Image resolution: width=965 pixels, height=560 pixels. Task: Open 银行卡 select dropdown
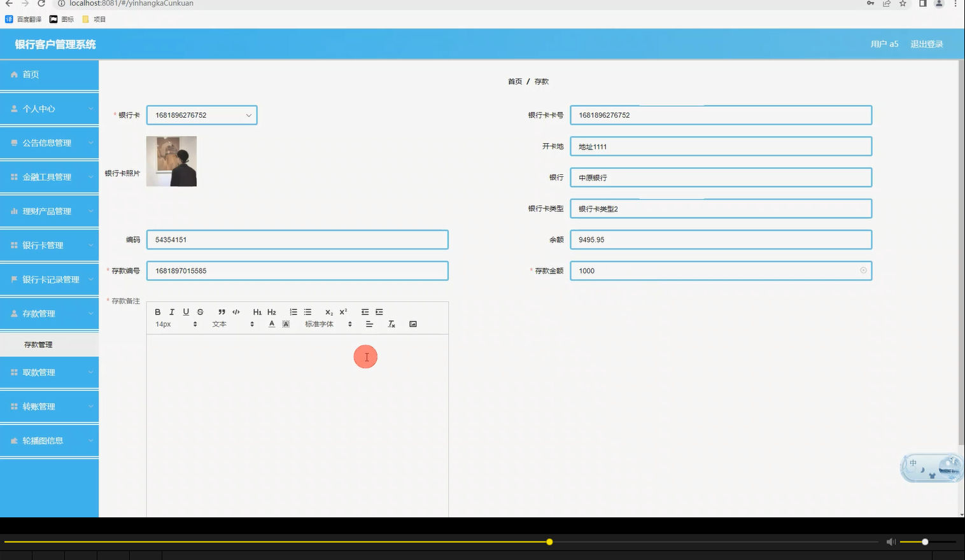[202, 115]
